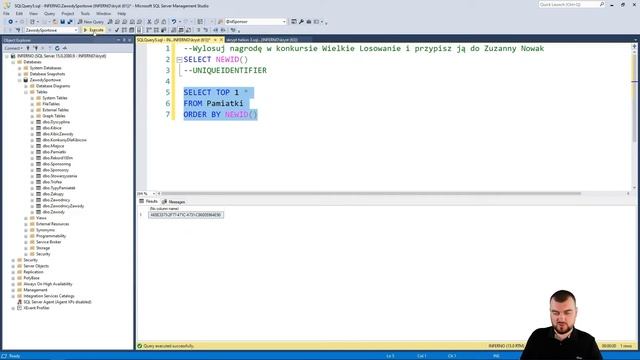Click the Paste icon in the toolbar
This screenshot has width=640, height=360.
[x=164, y=22]
